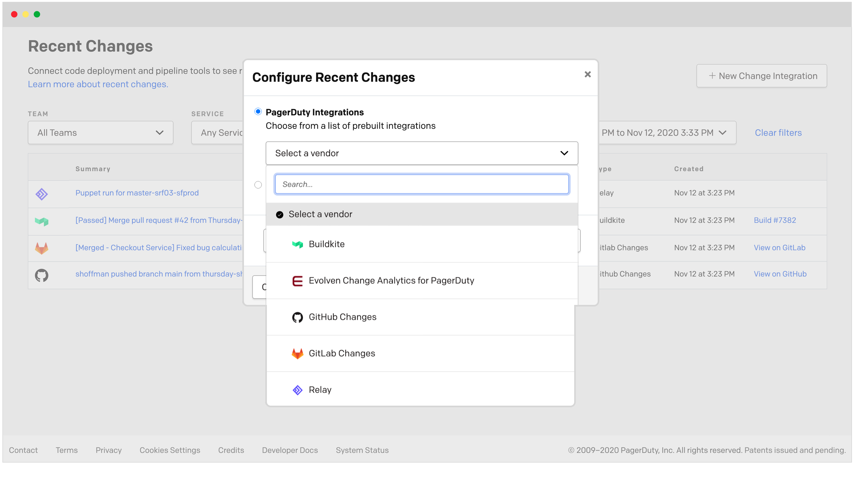
Task: Click the Github Changes type cell
Action: point(625,274)
